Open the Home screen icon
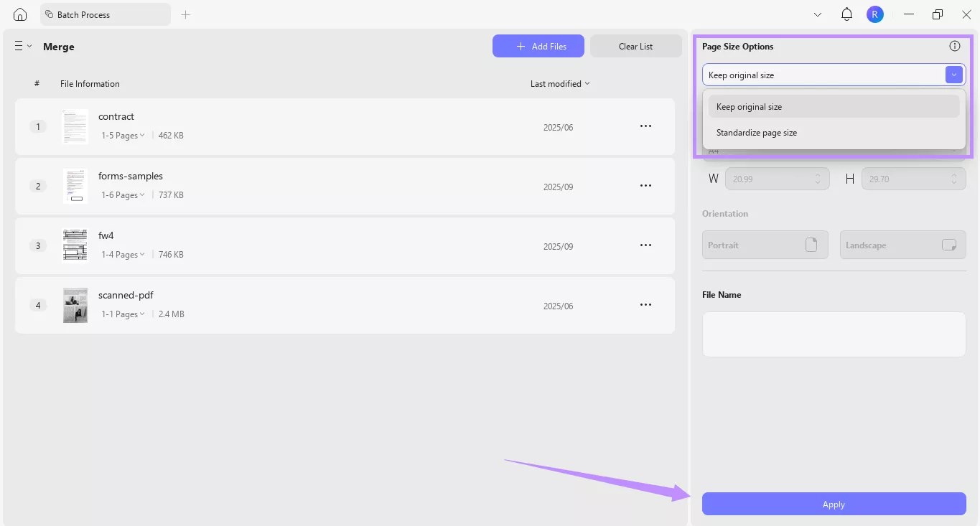The width and height of the screenshot is (980, 526). click(19, 14)
